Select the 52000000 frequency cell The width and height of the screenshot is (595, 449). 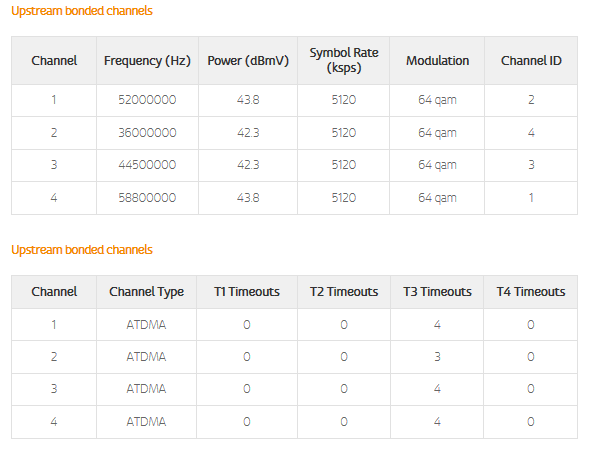click(x=147, y=100)
